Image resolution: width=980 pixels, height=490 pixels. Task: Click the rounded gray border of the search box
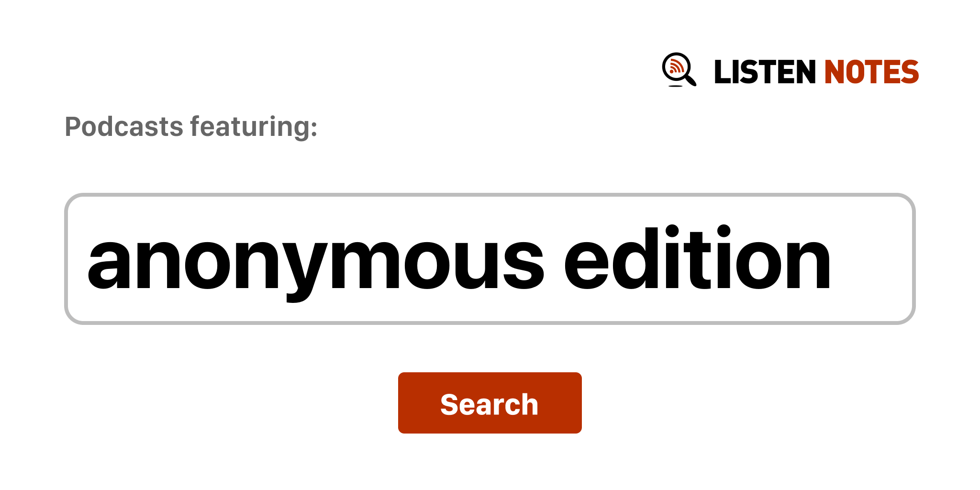pos(490,195)
